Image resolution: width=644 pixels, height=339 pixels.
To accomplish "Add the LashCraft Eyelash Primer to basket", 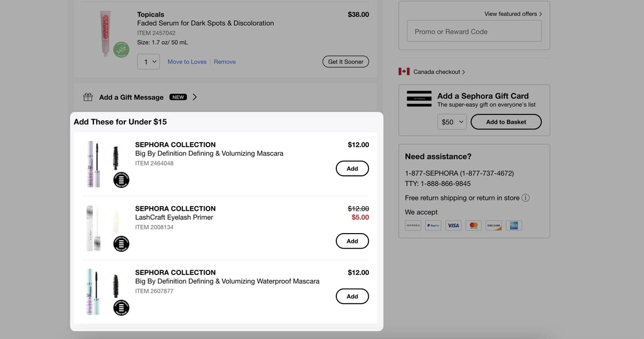I will [x=352, y=241].
